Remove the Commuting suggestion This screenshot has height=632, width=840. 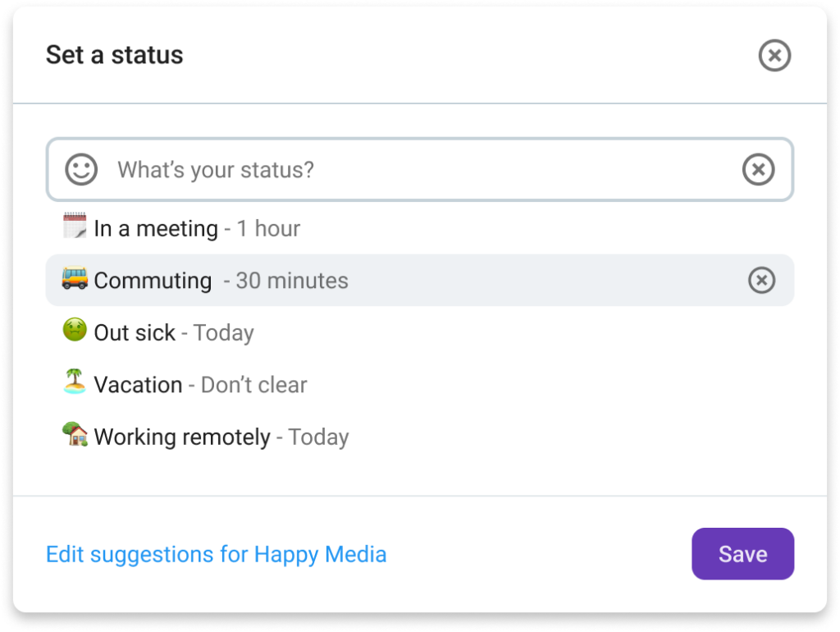coord(761,281)
